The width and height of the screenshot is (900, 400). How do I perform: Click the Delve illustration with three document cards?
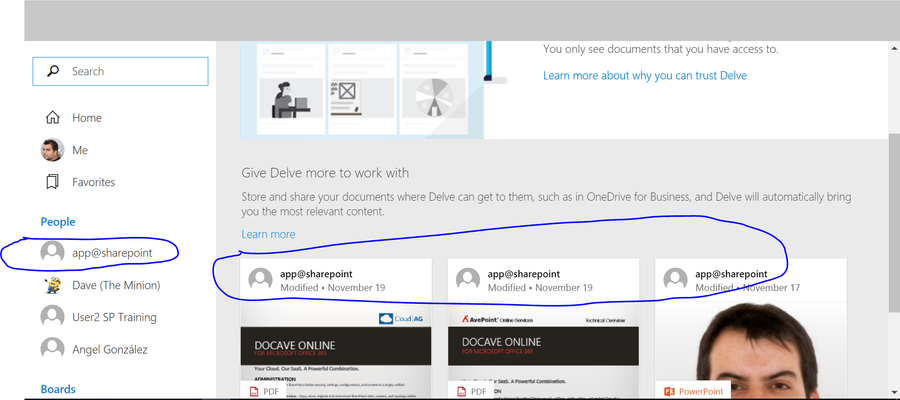(362, 90)
